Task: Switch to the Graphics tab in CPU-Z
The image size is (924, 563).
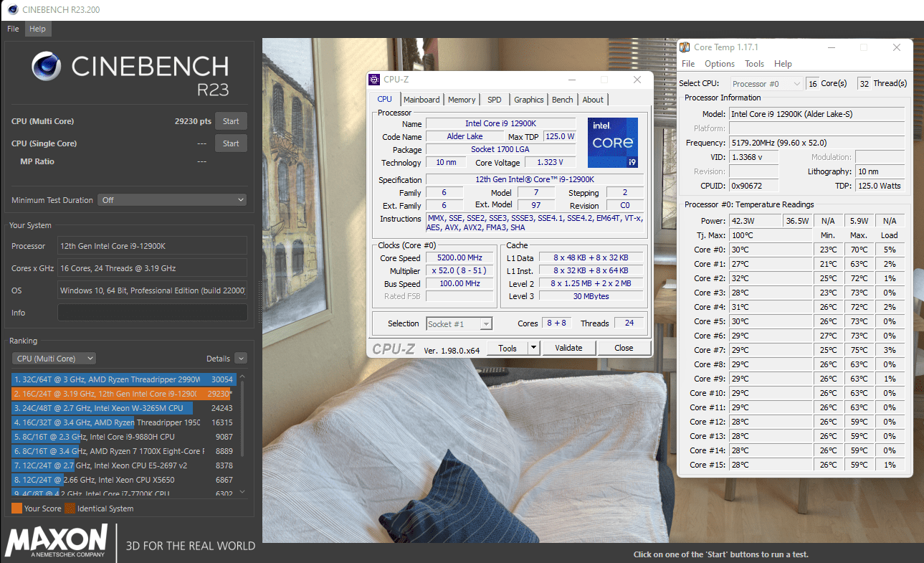Action: coord(529,100)
